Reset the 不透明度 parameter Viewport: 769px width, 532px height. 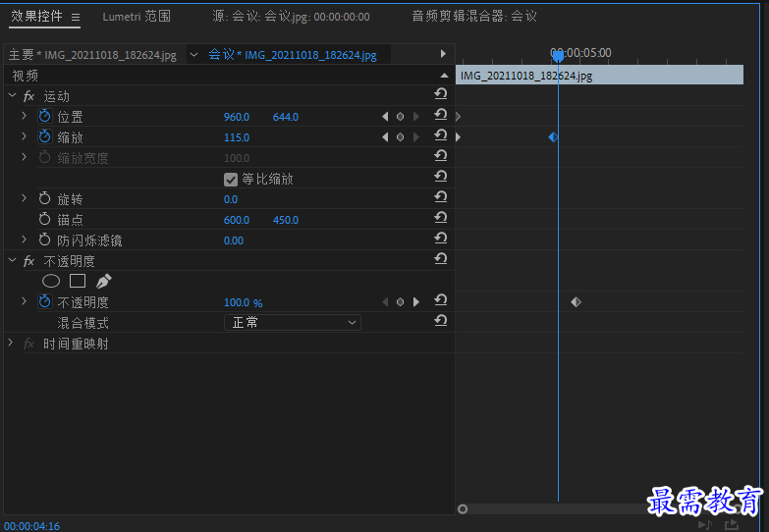coord(440,299)
